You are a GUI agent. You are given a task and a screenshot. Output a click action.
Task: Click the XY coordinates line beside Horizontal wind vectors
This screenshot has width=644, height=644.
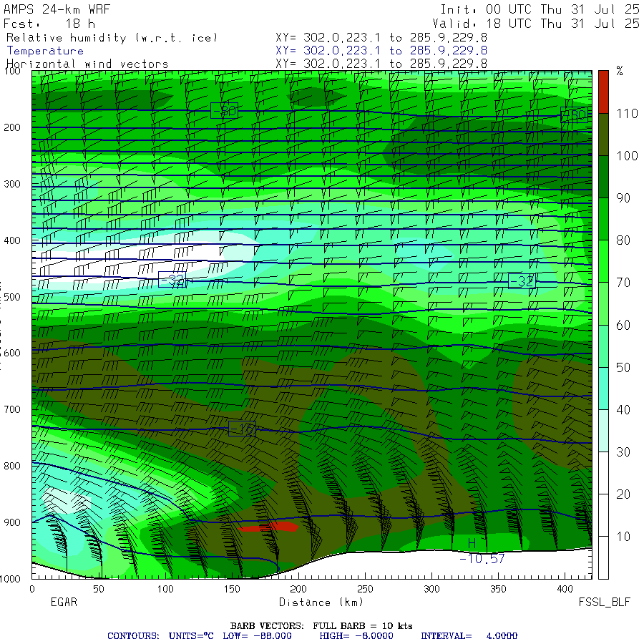(381, 64)
